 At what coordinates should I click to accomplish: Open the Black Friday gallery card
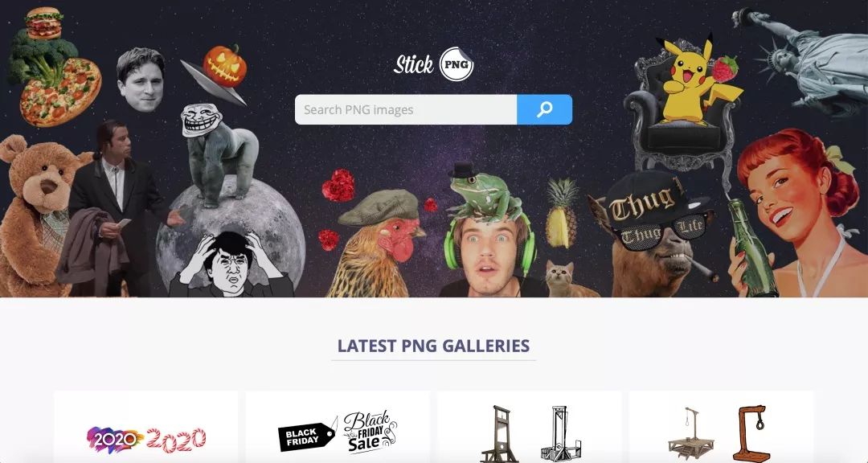[x=338, y=427]
